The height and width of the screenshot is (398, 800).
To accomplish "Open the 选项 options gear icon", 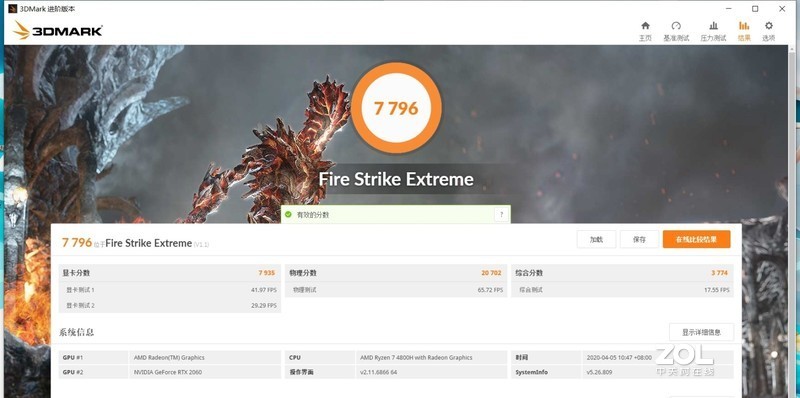I will (768, 26).
